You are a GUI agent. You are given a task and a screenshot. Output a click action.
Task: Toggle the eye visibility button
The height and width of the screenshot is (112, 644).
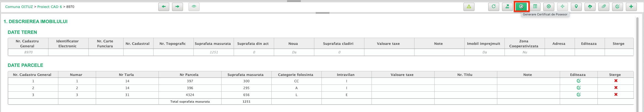[x=194, y=7]
